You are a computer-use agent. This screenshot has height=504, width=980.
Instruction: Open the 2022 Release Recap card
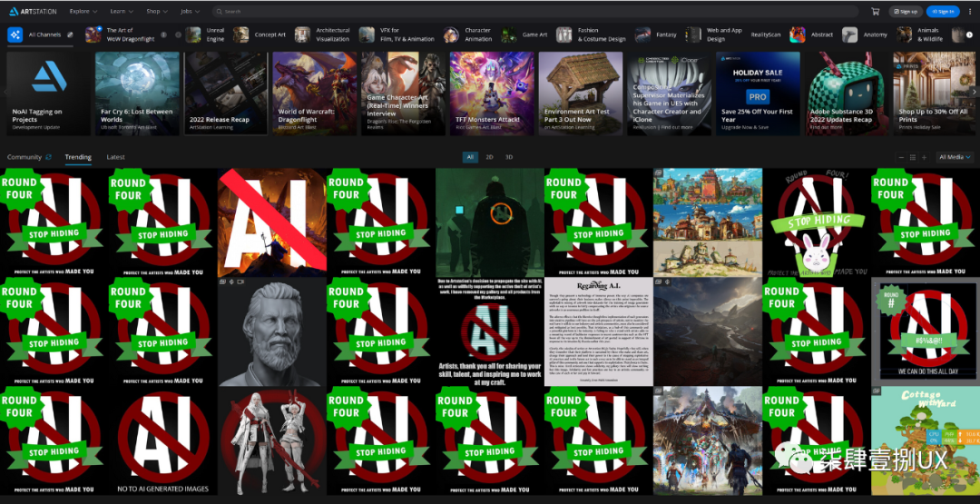(x=226, y=94)
